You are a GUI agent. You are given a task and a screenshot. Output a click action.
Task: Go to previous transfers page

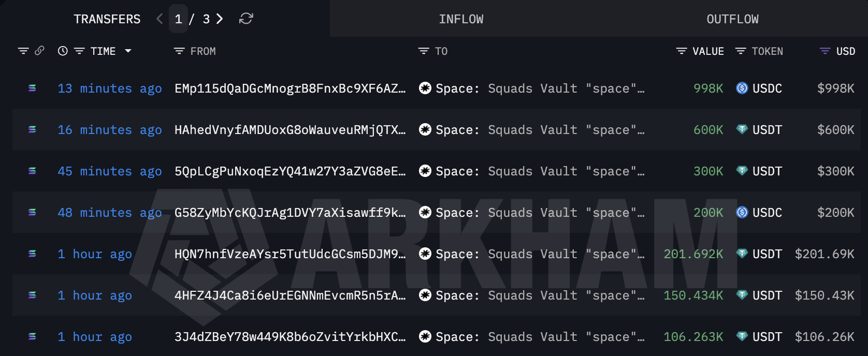(x=160, y=19)
